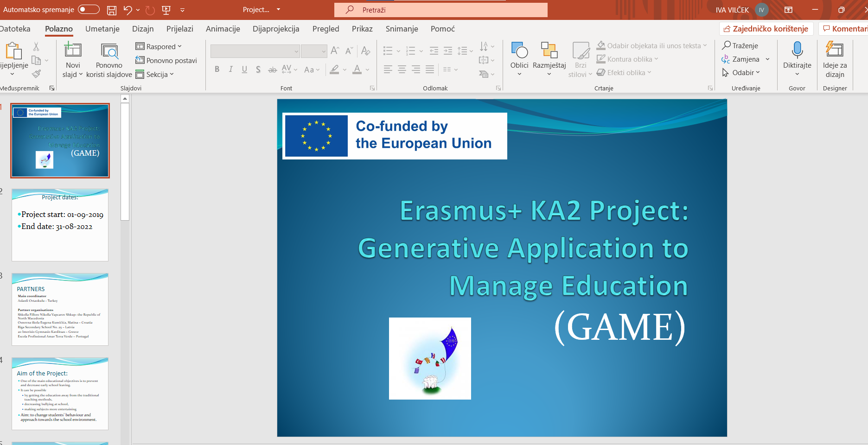Image resolution: width=868 pixels, height=445 pixels.
Task: Click the Decrease Font Size icon
Action: 349,51
